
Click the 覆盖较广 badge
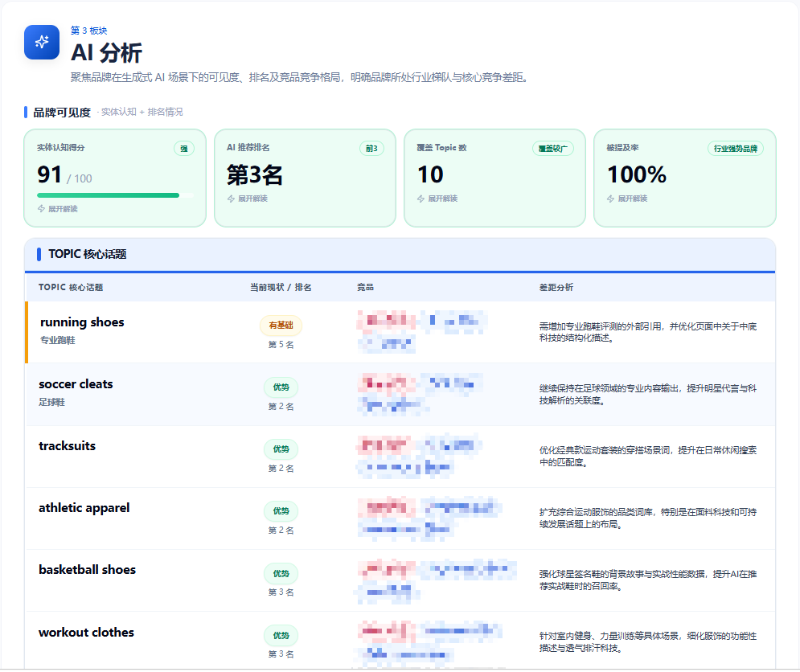pyautogui.click(x=553, y=149)
